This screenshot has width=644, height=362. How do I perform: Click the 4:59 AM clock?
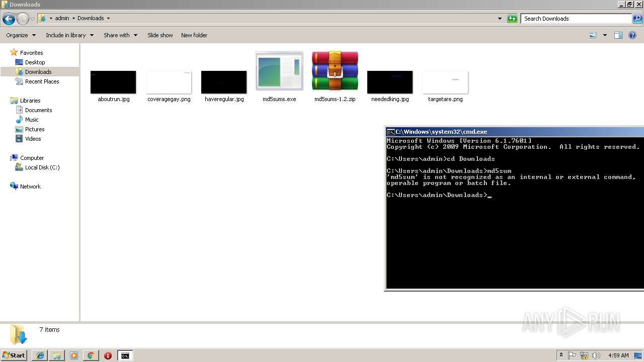tap(618, 355)
